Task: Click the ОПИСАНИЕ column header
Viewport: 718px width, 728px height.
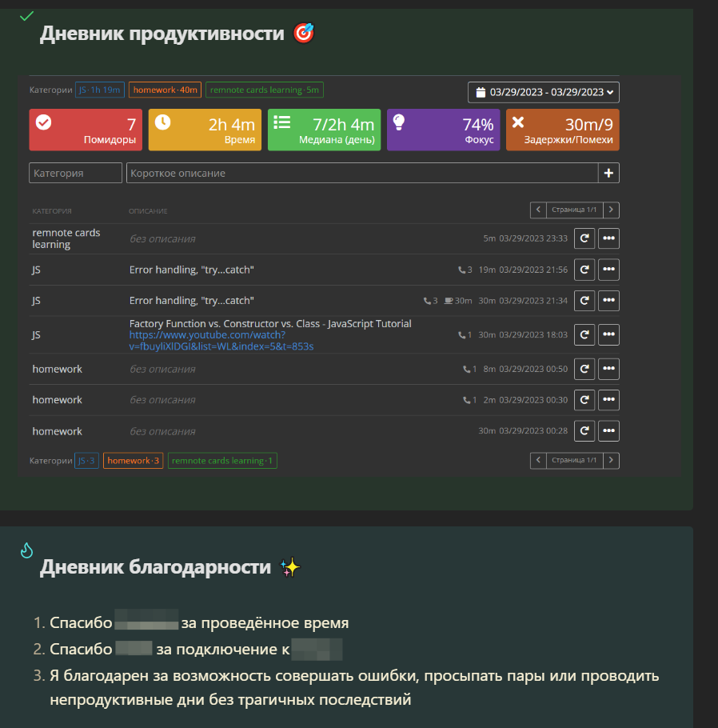Action: click(x=148, y=211)
